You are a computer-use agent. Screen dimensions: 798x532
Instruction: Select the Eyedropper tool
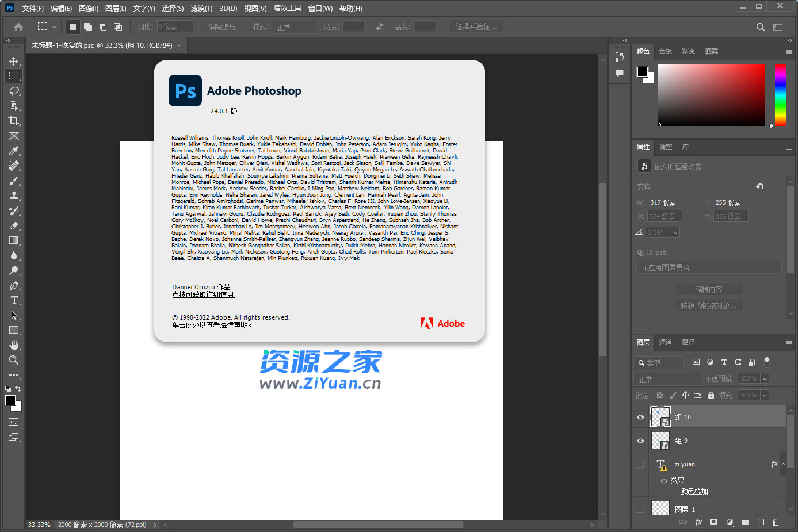[x=14, y=151]
